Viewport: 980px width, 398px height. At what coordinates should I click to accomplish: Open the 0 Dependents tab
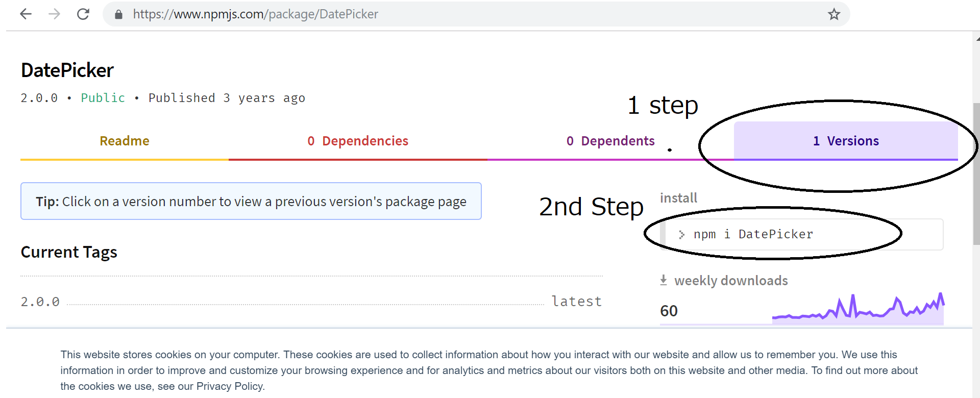pyautogui.click(x=610, y=141)
